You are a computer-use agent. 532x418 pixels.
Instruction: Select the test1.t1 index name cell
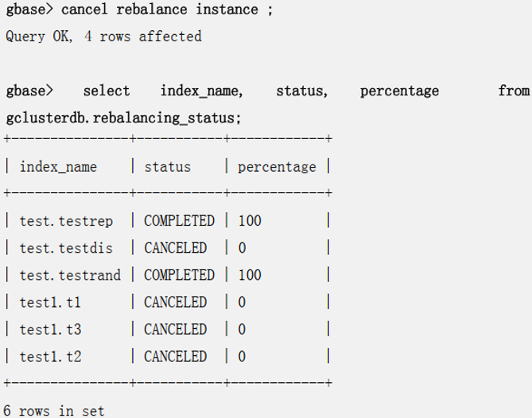click(50, 302)
